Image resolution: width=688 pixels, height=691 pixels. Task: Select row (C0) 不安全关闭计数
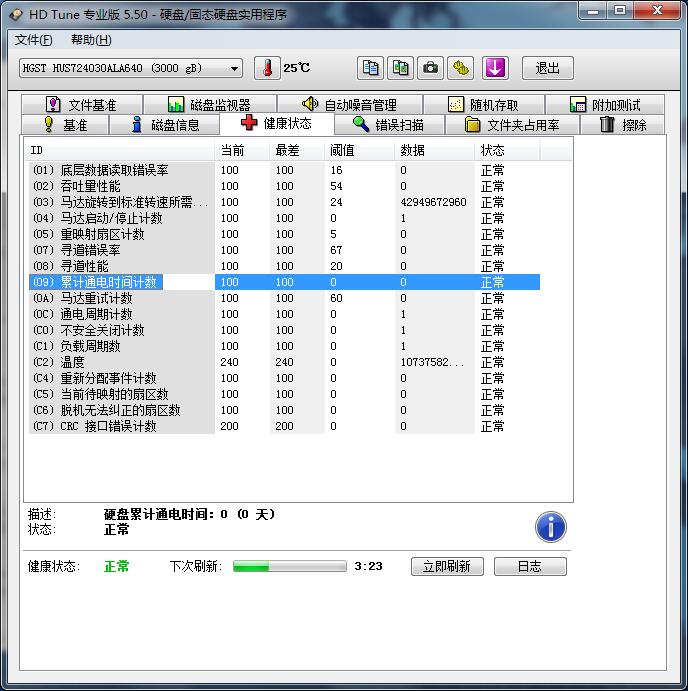coord(285,330)
